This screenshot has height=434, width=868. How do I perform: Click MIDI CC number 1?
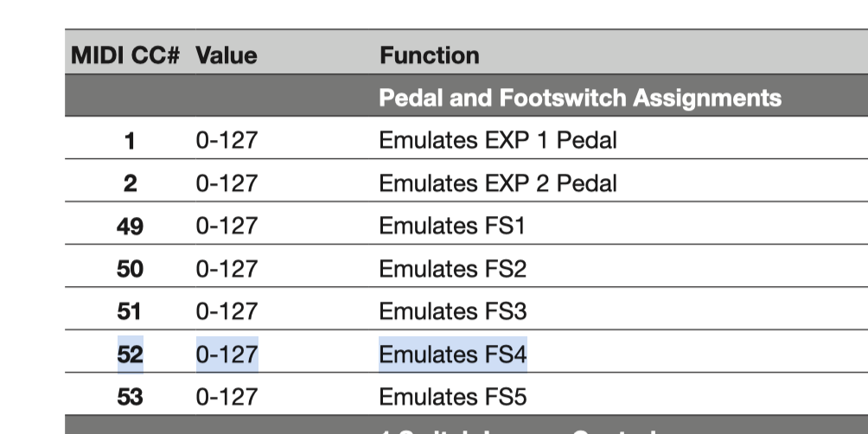coord(131,140)
